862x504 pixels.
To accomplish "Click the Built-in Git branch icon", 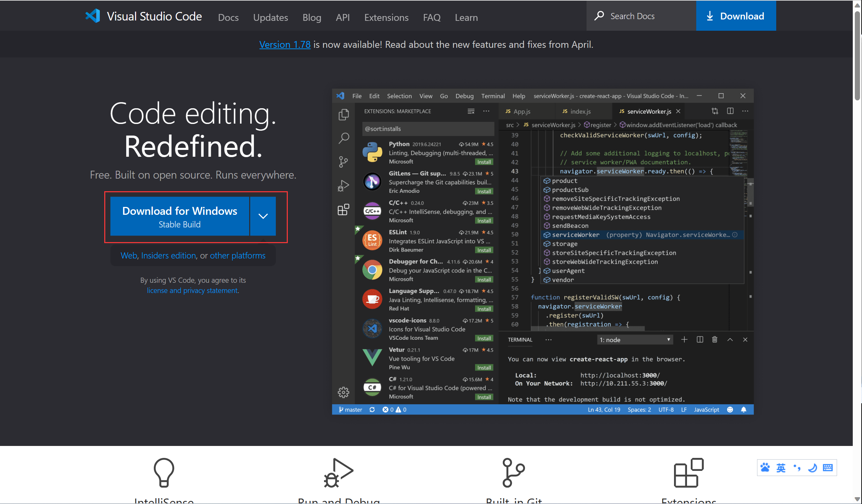I will coord(513,473).
